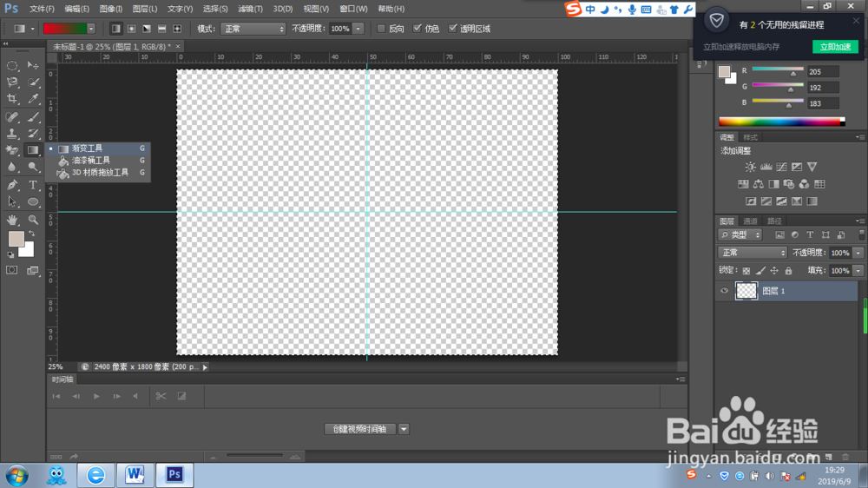This screenshot has height=488, width=868.
Task: Select the Eyedropper tool
Action: (33, 99)
